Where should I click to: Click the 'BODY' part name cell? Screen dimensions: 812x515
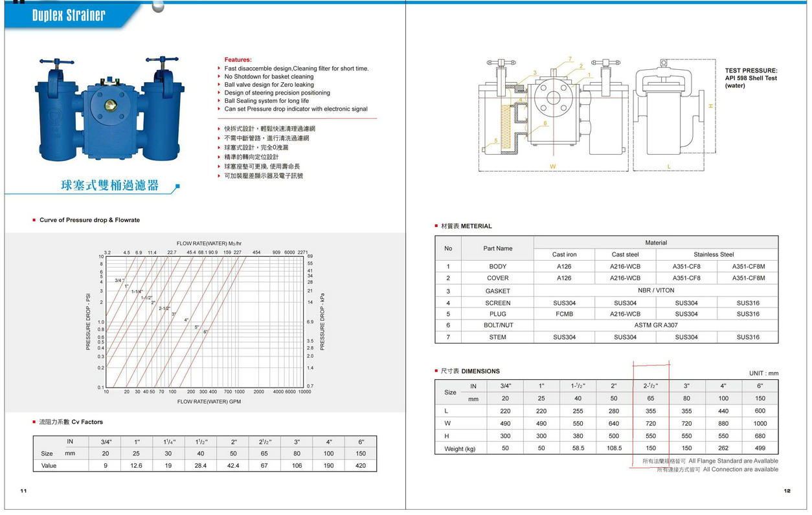pyautogui.click(x=498, y=267)
